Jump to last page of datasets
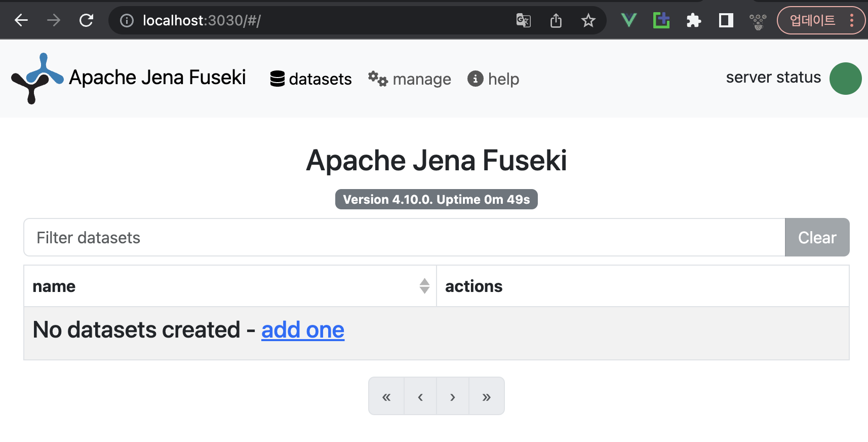This screenshot has width=868, height=442. 487,396
